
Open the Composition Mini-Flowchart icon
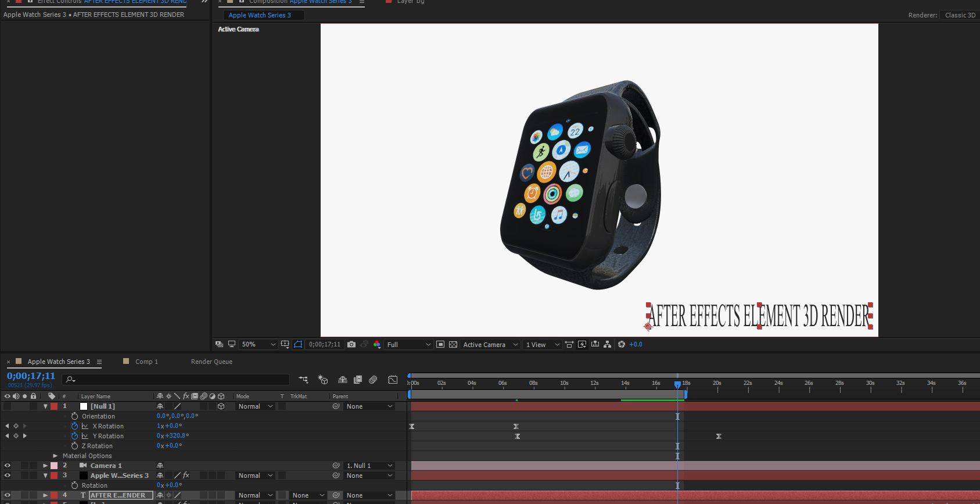pyautogui.click(x=303, y=380)
